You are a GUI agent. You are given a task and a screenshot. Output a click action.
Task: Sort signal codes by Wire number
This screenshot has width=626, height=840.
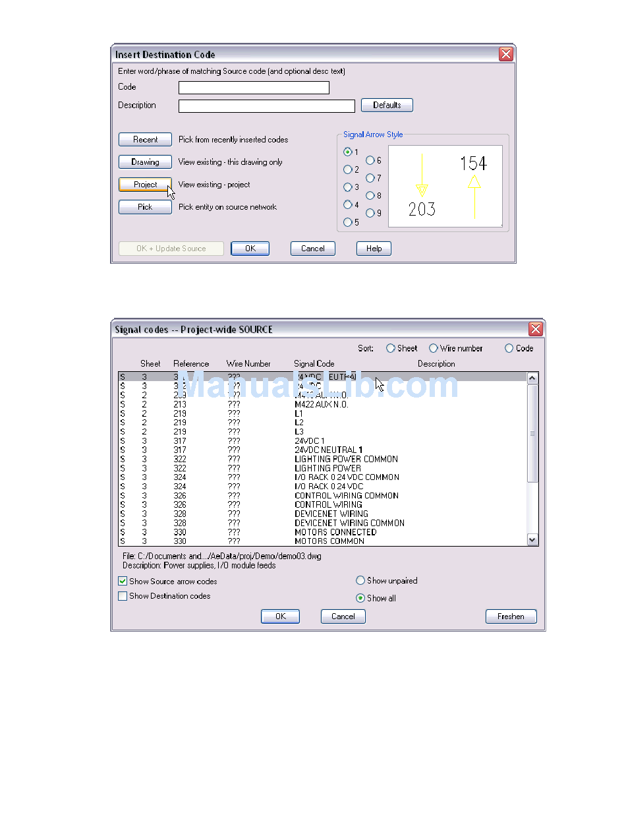[x=434, y=348]
